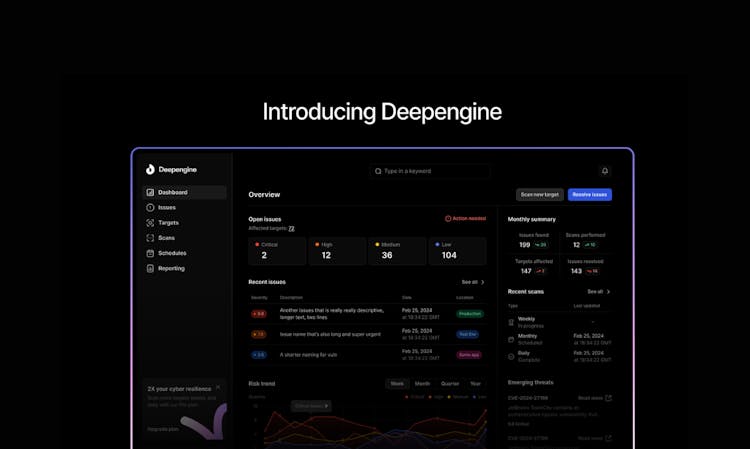750x449 pixels.
Task: Click issue 'Another issues that is really really descriptive'
Action: [332, 314]
